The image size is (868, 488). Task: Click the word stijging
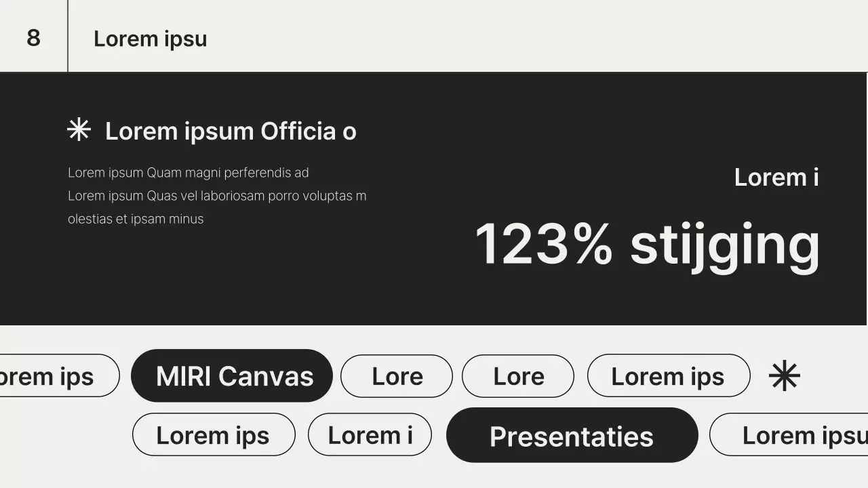pyautogui.click(x=725, y=245)
